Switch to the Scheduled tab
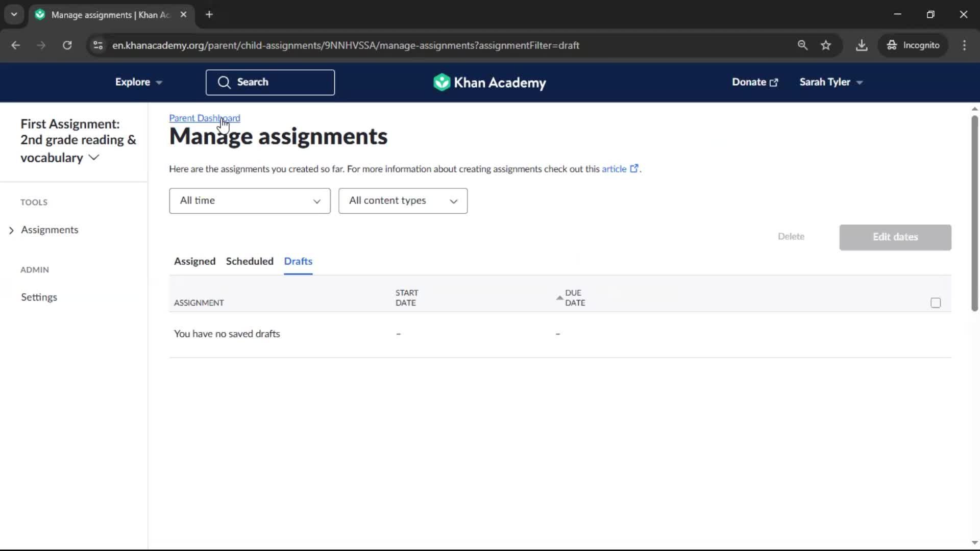This screenshot has height=551, width=980. 250,261
